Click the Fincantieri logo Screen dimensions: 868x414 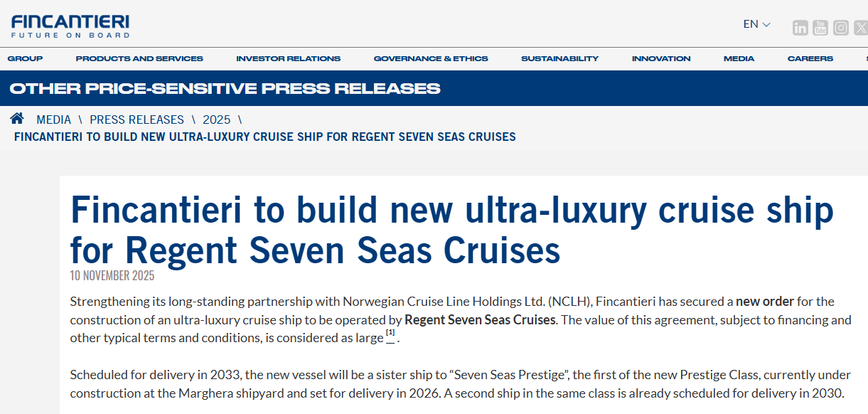coord(70,26)
